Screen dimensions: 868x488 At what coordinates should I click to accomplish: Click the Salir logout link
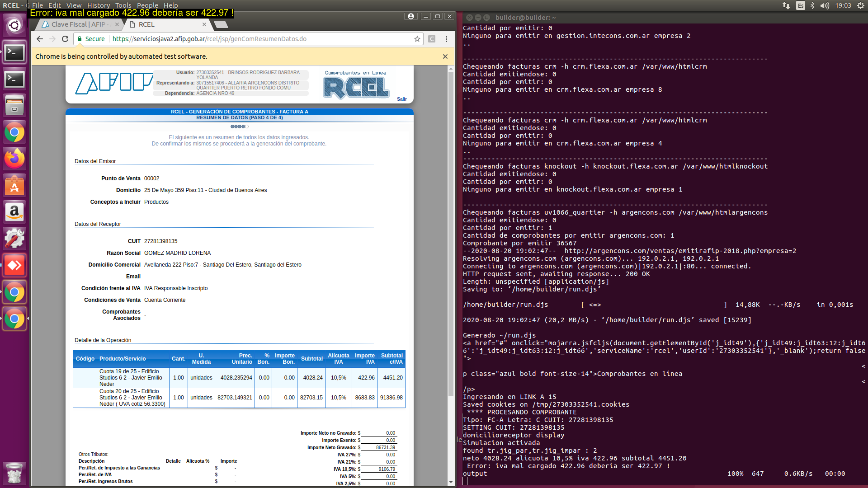click(x=402, y=99)
